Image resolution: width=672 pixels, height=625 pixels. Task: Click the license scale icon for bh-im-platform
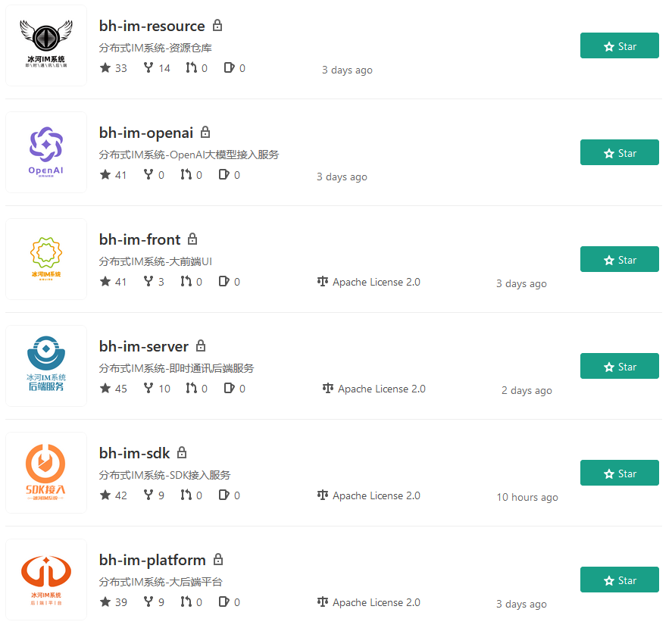click(323, 602)
